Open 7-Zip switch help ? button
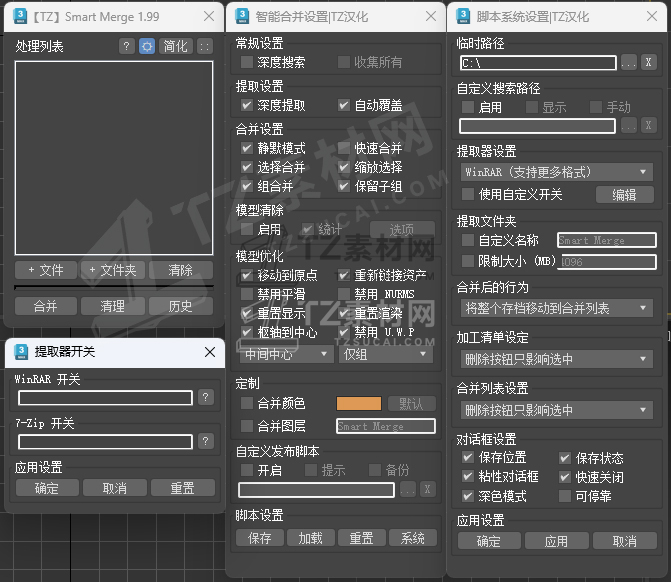Image resolution: width=671 pixels, height=582 pixels. click(x=205, y=441)
